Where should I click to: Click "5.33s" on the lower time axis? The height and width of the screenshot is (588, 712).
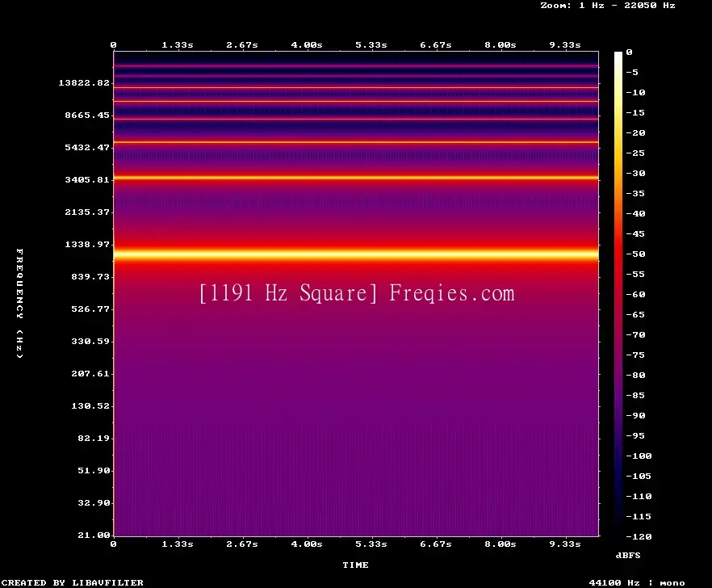coord(371,544)
